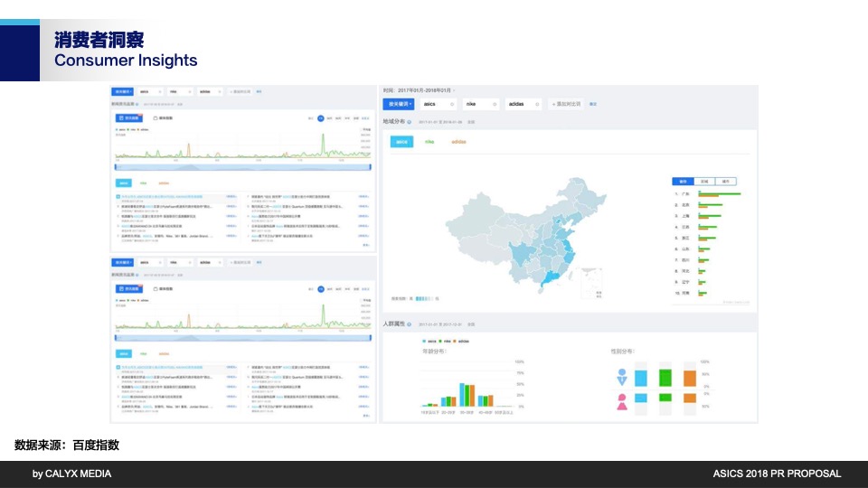Open the keyword dropdown in the top-left panel
The width and height of the screenshot is (868, 488).
(121, 91)
